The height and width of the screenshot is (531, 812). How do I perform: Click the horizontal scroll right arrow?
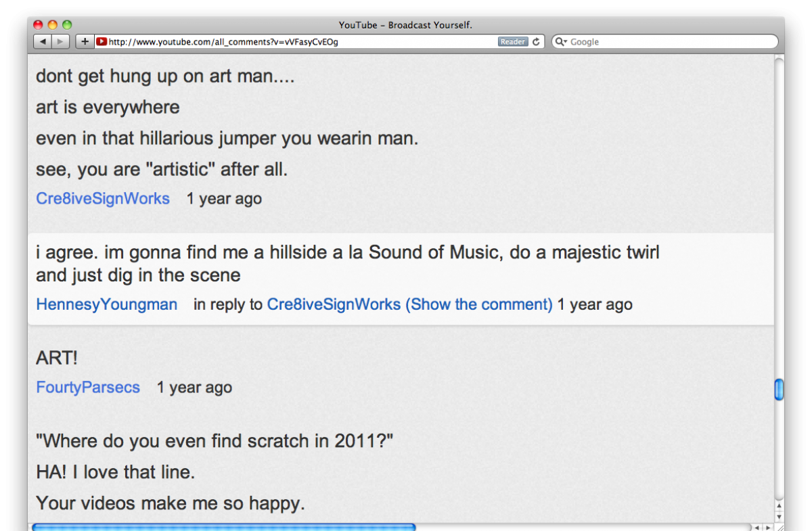768,527
